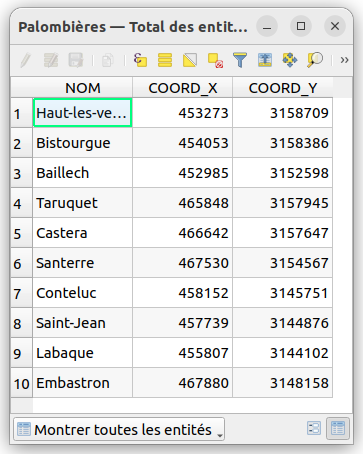Viewport: 363px width, 454px height.
Task: Select row header 4
Action: (x=22, y=203)
